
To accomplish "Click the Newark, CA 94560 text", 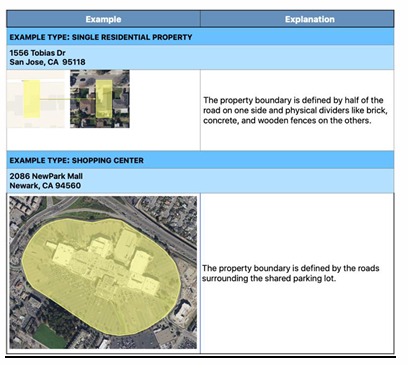I will (45, 186).
